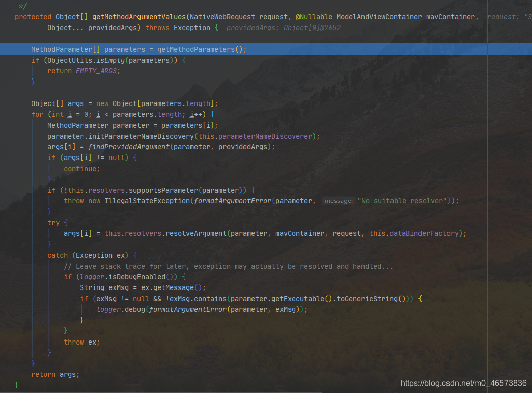Click getMethodParameters() on the highlighted line
This screenshot has width=532, height=393.
[200, 49]
